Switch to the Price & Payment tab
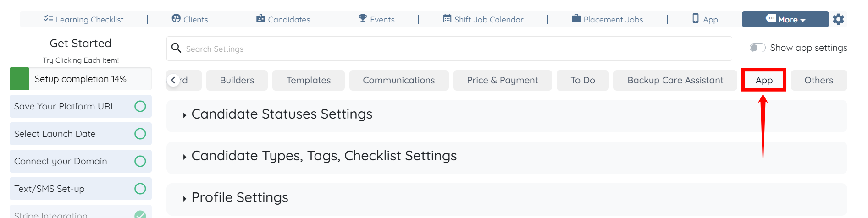868x218 pixels. 502,80
